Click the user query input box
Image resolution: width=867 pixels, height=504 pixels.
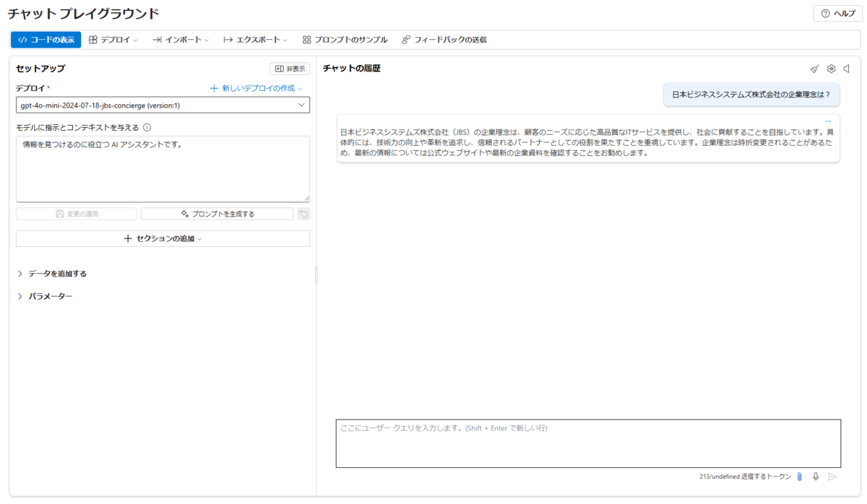[x=588, y=443]
